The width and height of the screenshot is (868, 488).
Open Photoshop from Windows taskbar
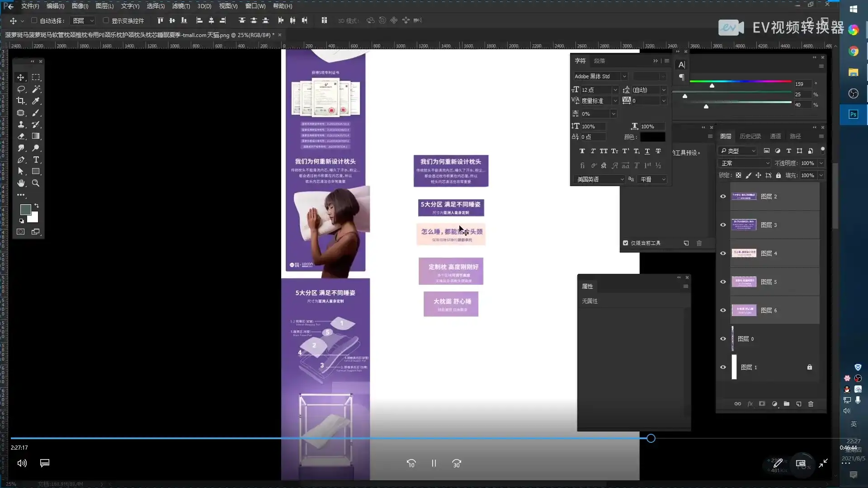coord(853,114)
